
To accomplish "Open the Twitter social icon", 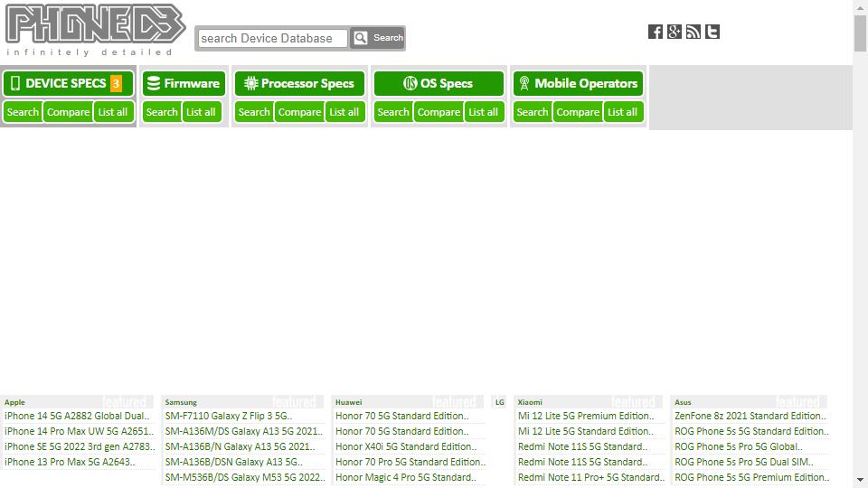I will click(712, 33).
